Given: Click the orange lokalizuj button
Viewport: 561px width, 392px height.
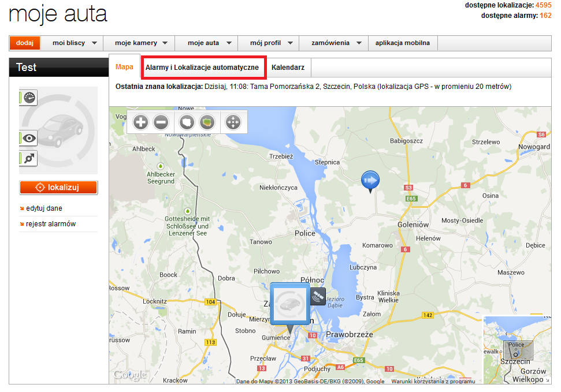Looking at the screenshot, I should point(58,188).
